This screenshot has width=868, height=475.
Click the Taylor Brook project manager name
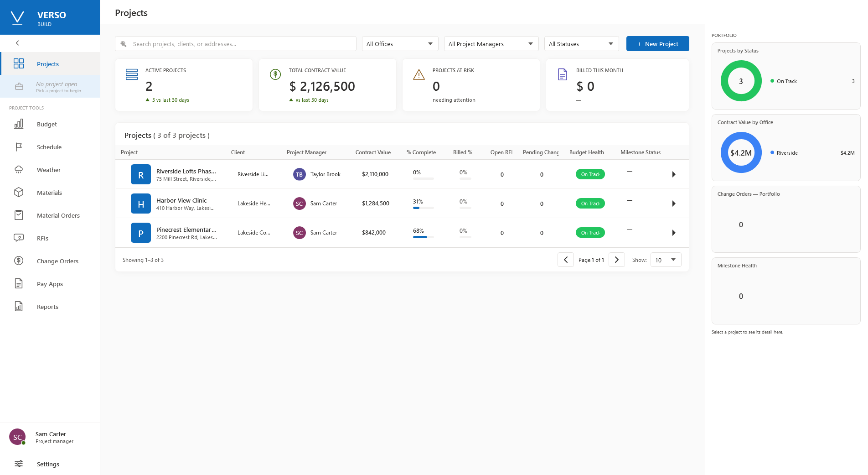[x=325, y=174]
